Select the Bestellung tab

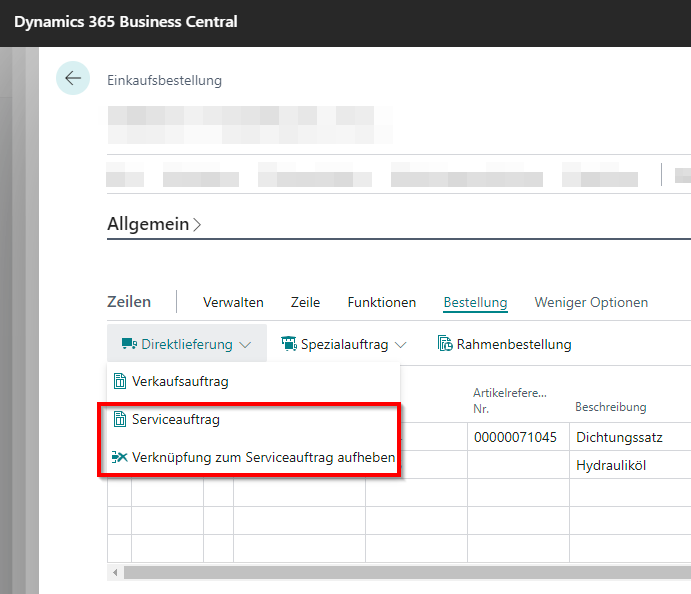[475, 302]
